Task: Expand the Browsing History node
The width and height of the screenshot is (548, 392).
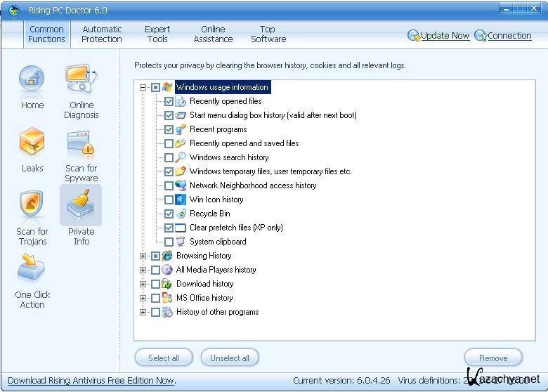Action: pos(143,256)
